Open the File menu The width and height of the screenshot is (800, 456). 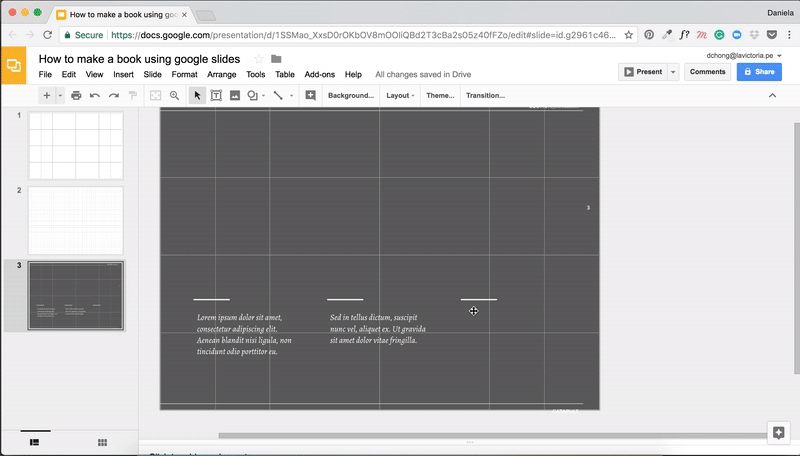(x=45, y=74)
